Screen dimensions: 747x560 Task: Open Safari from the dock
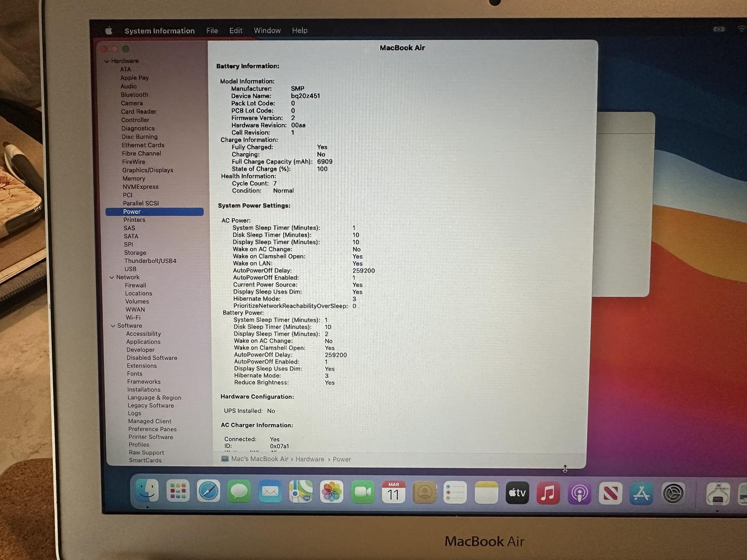tap(209, 492)
